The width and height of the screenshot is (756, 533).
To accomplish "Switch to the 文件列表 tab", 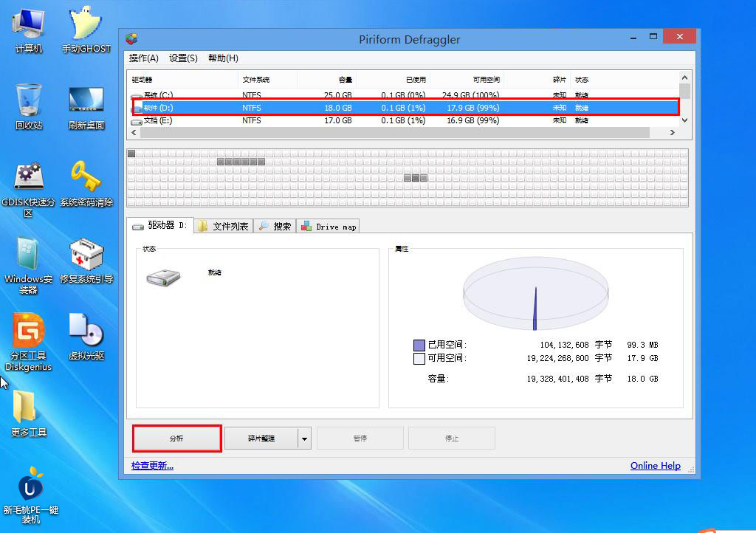I will (x=224, y=227).
